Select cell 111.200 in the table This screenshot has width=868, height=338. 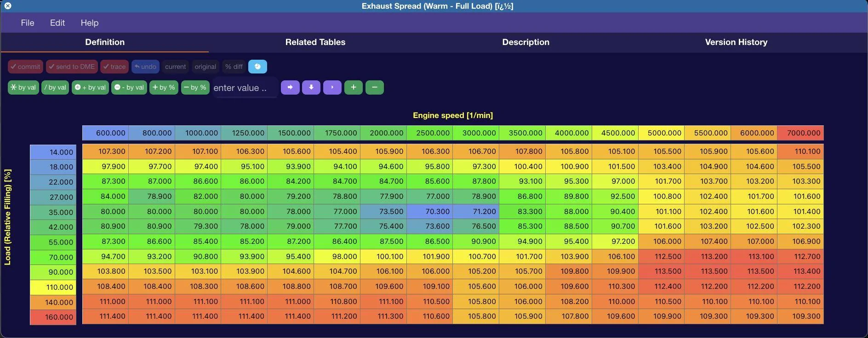(337, 316)
